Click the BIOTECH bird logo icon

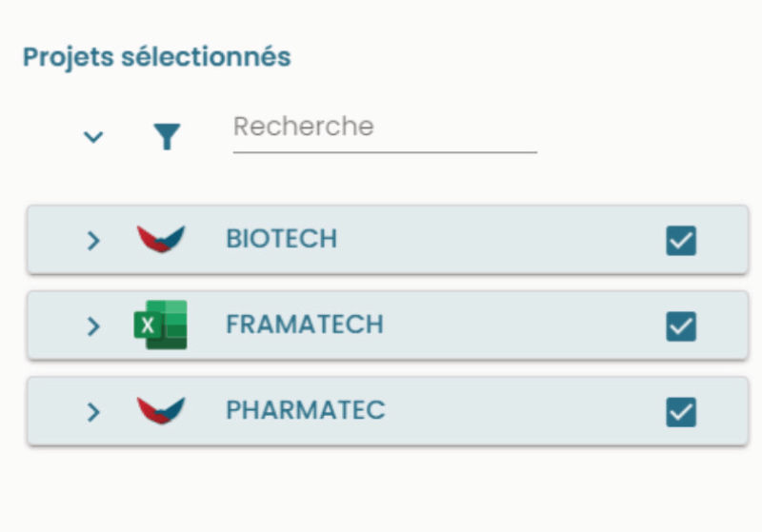pos(161,239)
